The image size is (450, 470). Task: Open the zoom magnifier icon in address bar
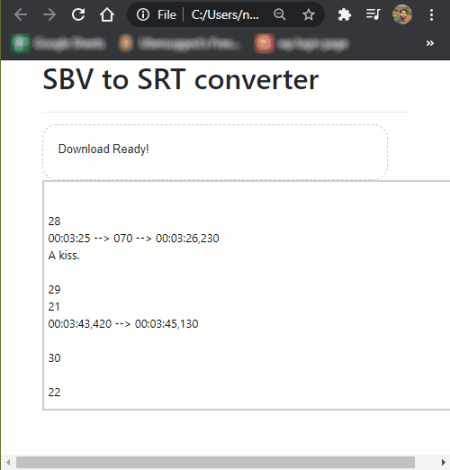pos(280,15)
